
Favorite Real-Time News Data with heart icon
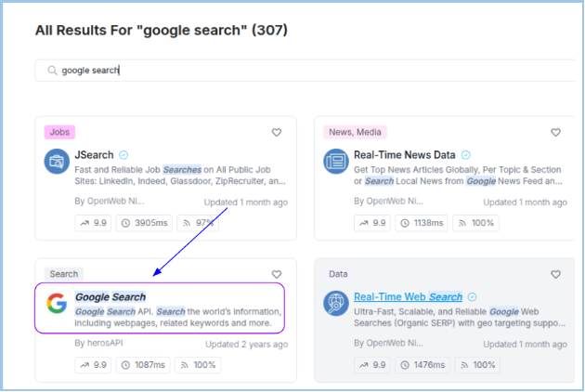(556, 133)
